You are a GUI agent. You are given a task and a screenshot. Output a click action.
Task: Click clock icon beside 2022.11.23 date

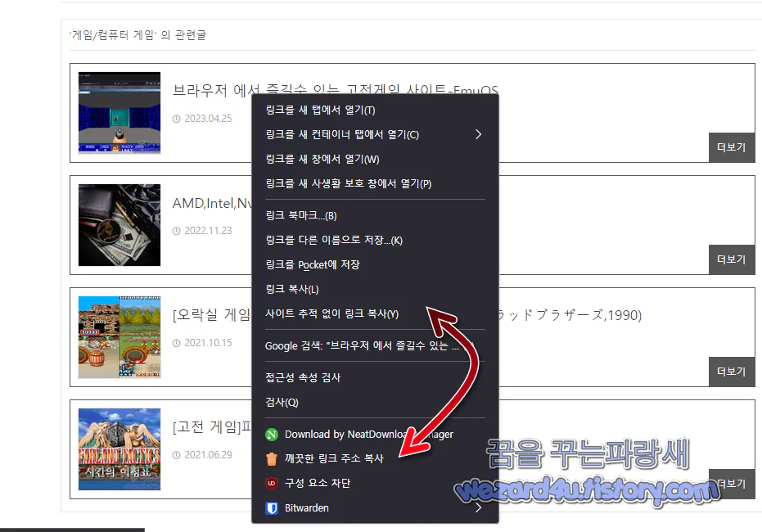tap(177, 231)
